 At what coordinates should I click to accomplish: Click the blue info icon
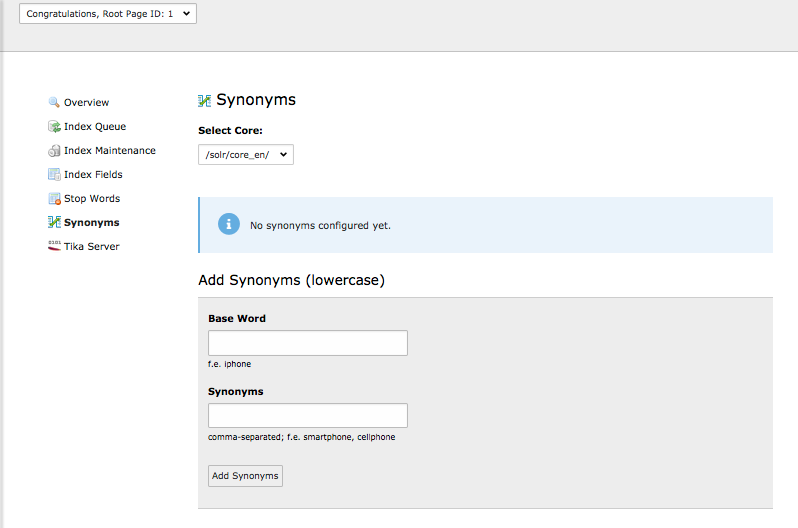(229, 225)
